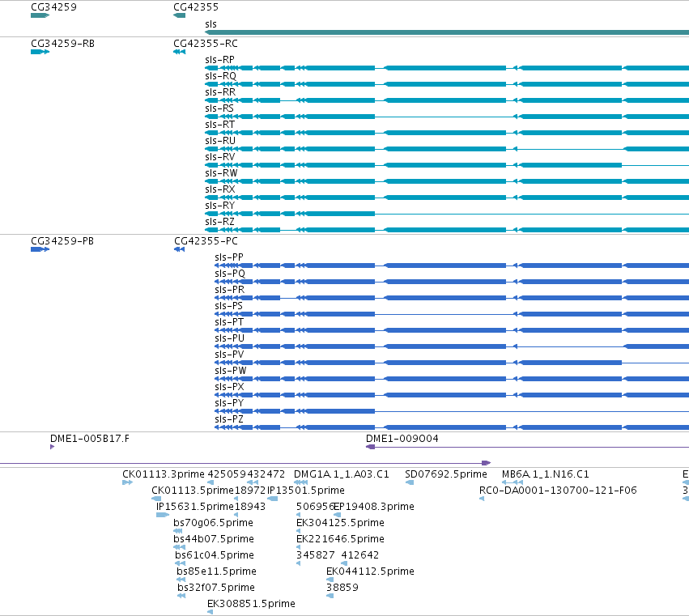Select the sls-RY transcript label
Screen dimensions: 689x616
pyautogui.click(x=219, y=206)
